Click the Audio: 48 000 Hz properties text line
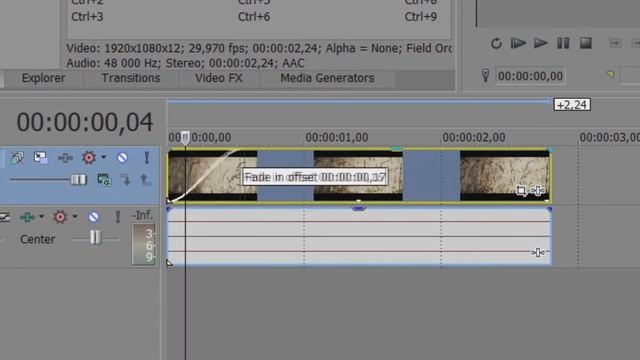 [x=185, y=63]
